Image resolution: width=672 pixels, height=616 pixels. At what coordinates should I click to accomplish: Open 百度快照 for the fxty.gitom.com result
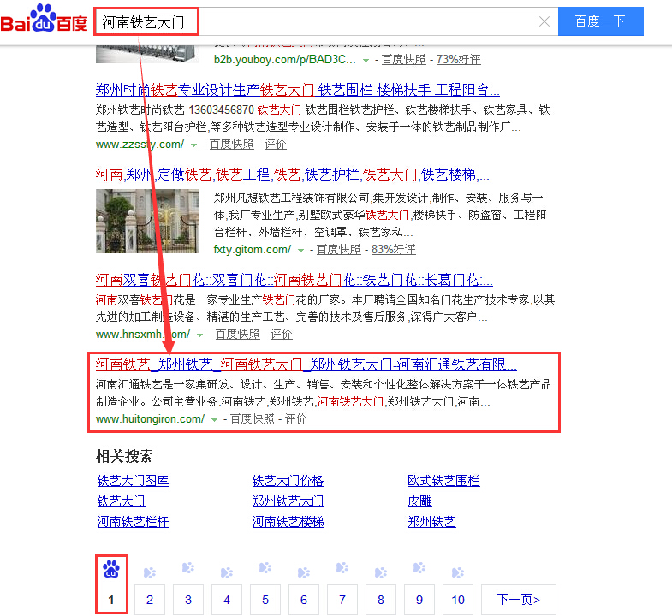point(339,249)
